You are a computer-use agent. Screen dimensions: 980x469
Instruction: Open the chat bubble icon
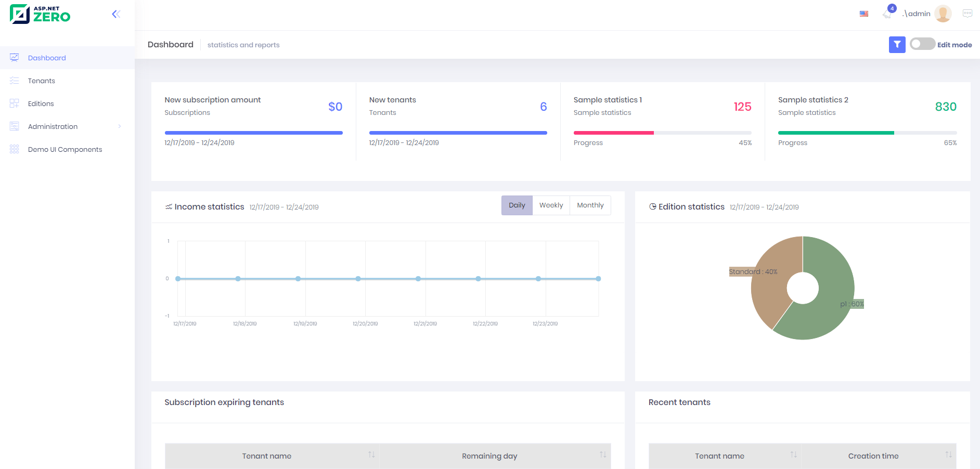[x=966, y=14]
